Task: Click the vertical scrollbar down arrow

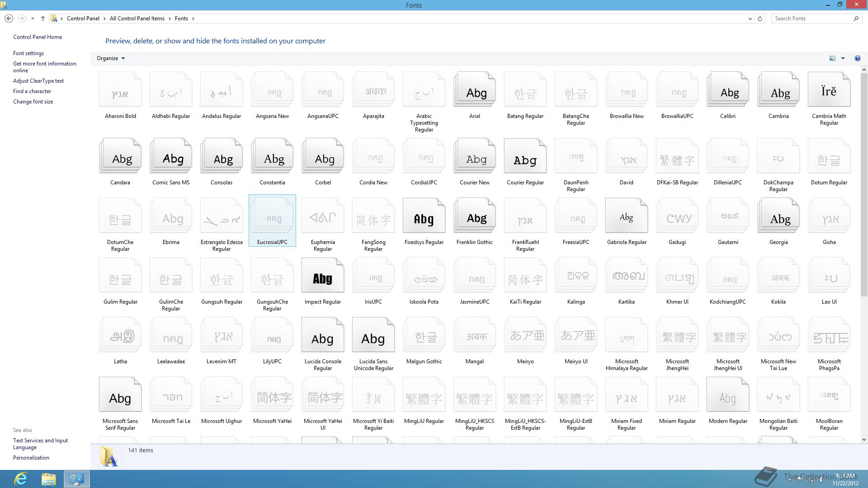Action: tap(864, 439)
